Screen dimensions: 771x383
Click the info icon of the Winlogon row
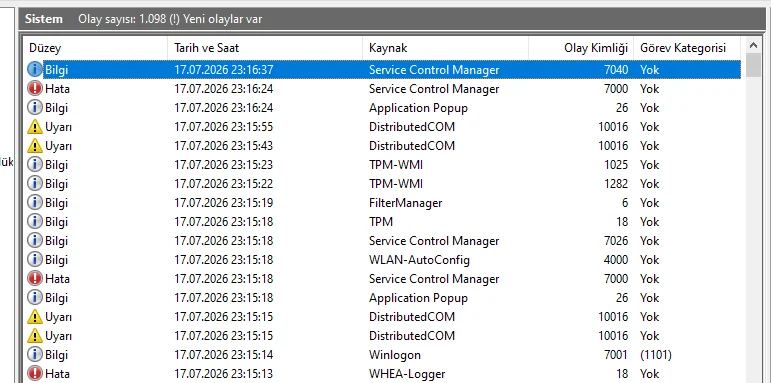point(34,354)
